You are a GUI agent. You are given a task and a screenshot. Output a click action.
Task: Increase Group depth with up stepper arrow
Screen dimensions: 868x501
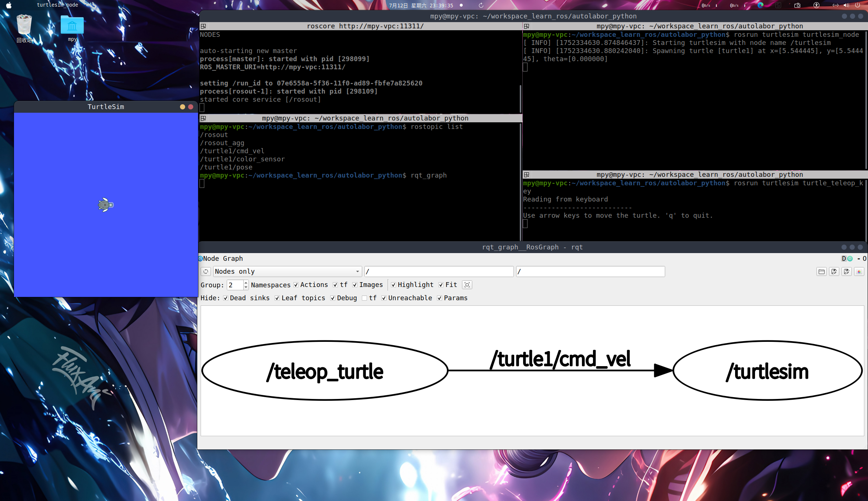point(246,283)
